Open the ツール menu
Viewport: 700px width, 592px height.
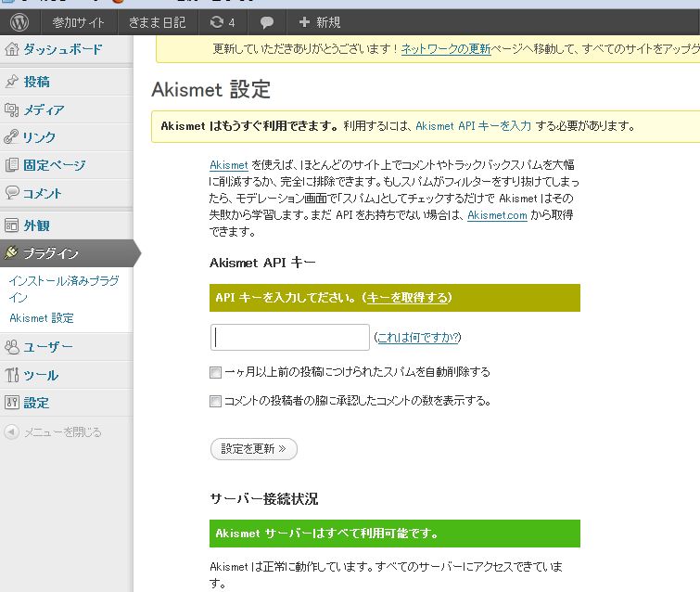tap(41, 375)
